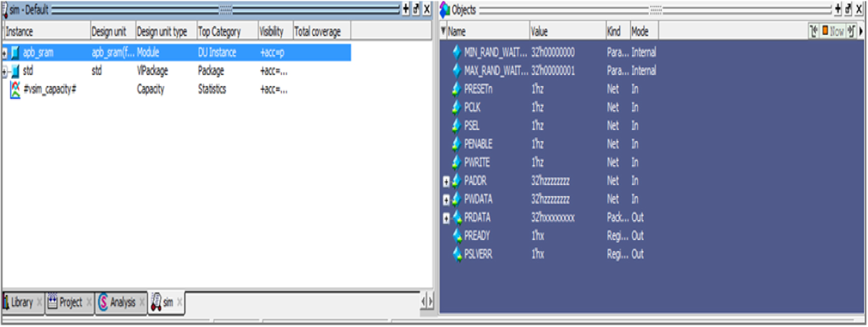Switch to the Analysis tab
Viewport: 868px width, 327px height.
coord(123,303)
